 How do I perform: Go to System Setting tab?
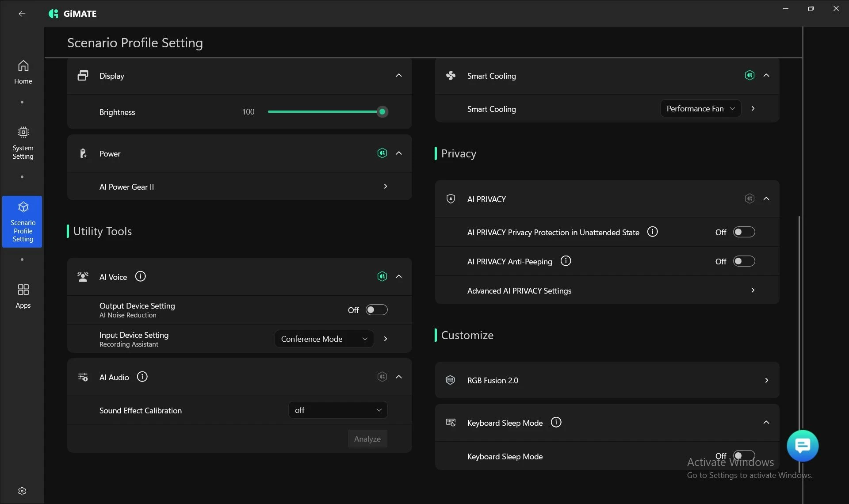(x=23, y=142)
